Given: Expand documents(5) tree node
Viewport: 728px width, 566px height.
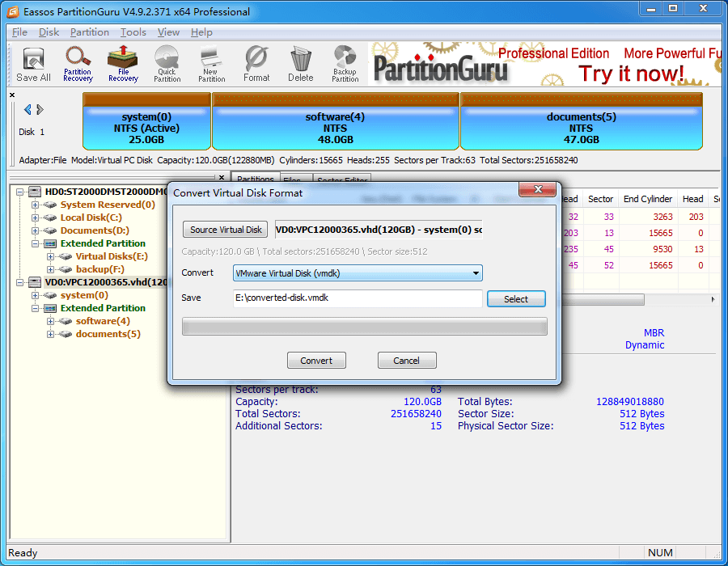Looking at the screenshot, I should click(x=50, y=334).
